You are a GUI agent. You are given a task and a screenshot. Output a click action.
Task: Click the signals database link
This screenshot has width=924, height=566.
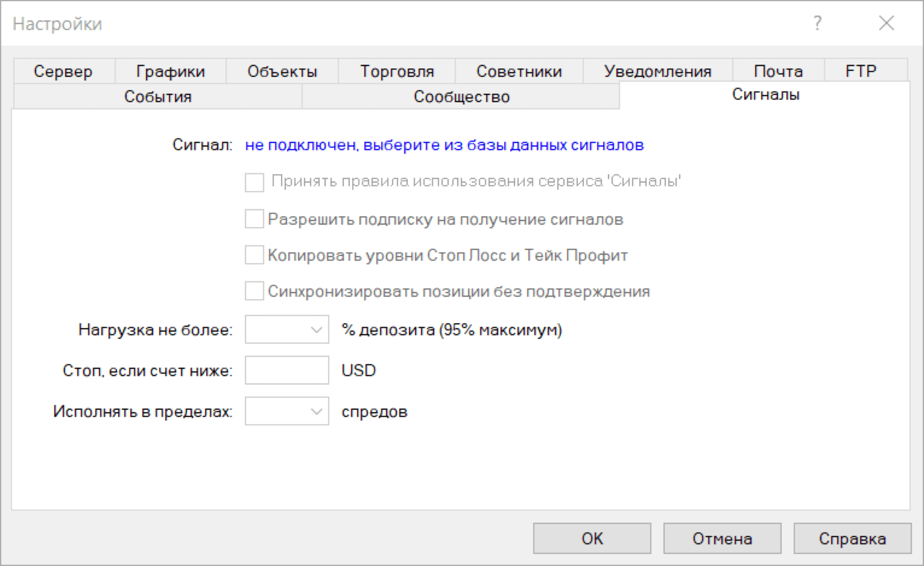coord(444,145)
